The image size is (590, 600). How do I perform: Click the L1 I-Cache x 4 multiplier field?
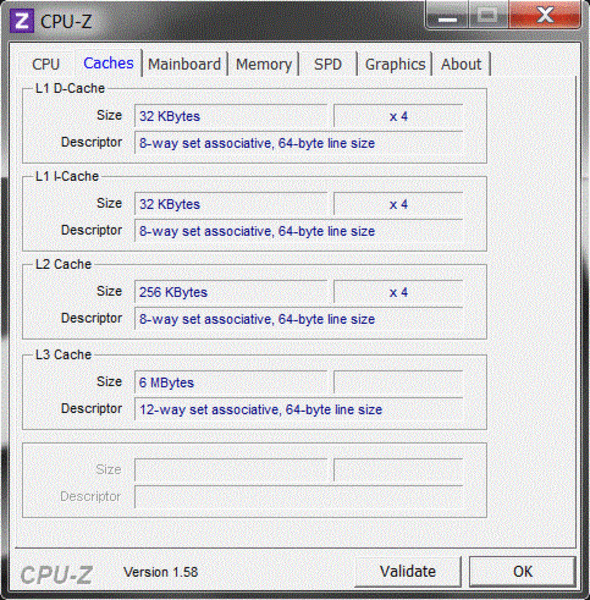pos(398,204)
